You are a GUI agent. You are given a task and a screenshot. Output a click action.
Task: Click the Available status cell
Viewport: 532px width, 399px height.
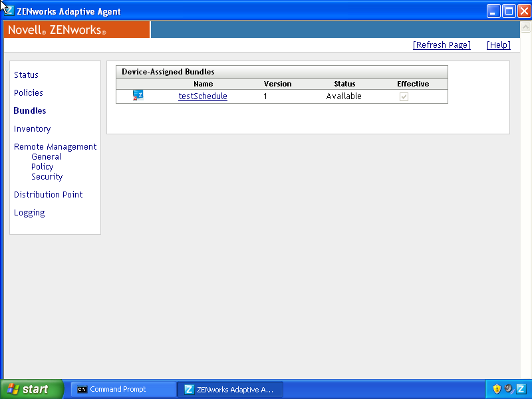[344, 96]
